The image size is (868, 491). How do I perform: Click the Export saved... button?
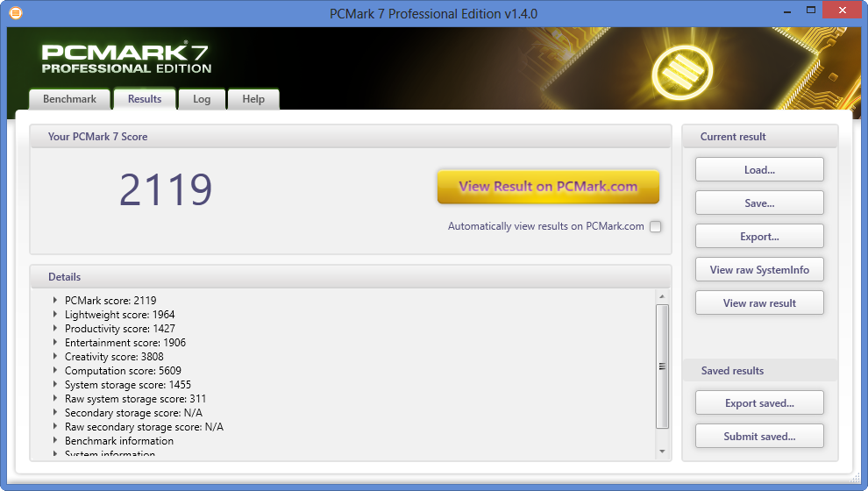click(x=759, y=403)
